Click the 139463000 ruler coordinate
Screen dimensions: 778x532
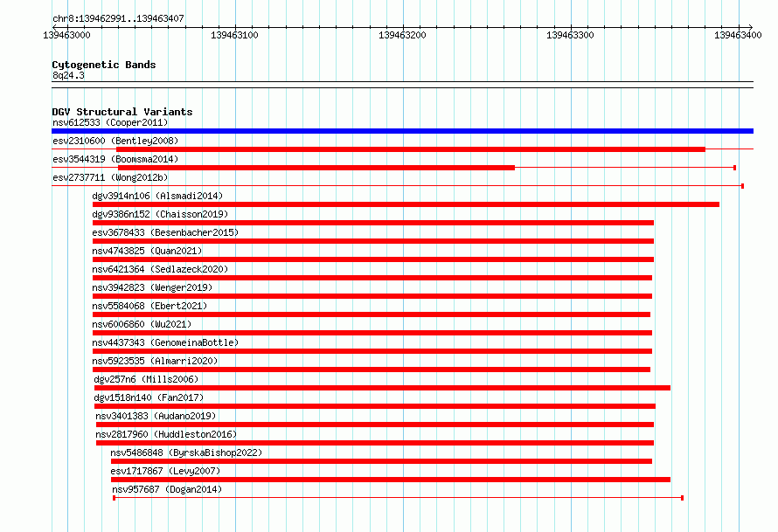[x=67, y=35]
